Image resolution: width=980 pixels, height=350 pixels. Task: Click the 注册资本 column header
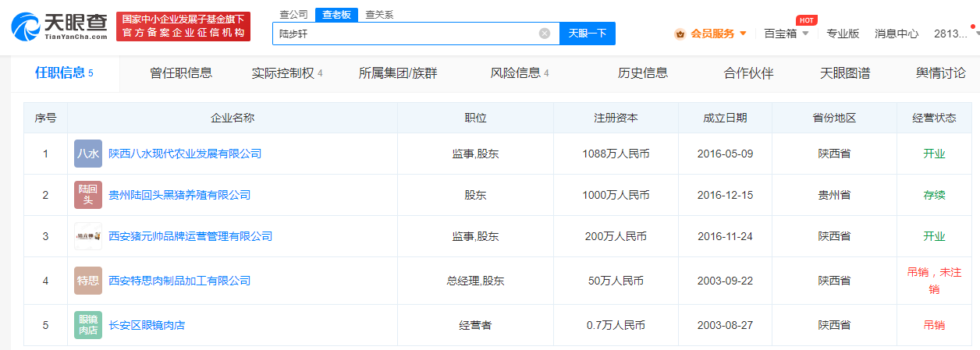click(616, 118)
